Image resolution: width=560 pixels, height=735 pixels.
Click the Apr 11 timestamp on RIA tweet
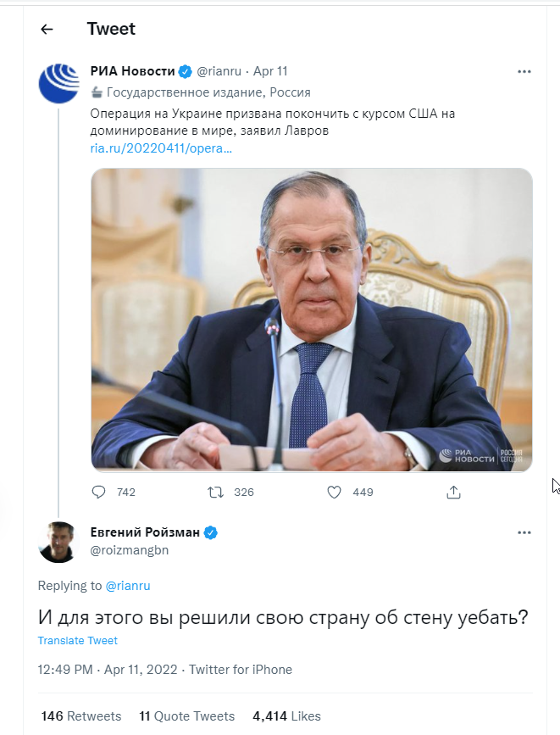tap(270, 72)
